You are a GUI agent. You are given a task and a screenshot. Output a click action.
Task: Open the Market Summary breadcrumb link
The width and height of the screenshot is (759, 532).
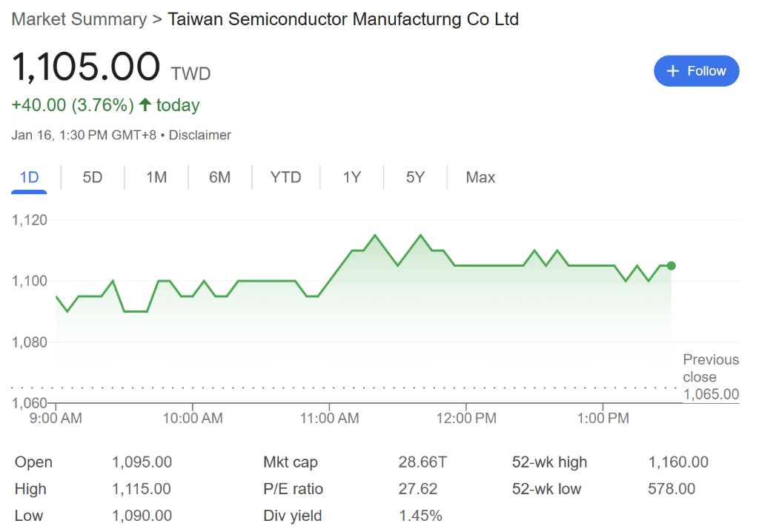click(x=79, y=19)
